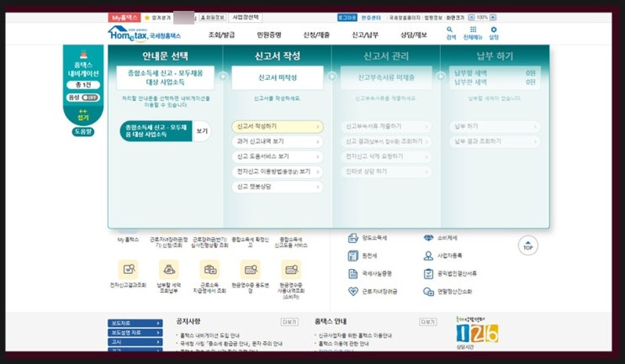Click the 신고서 미작성 status box
Image resolution: width=625 pixels, height=364 pixels.
pos(278,77)
